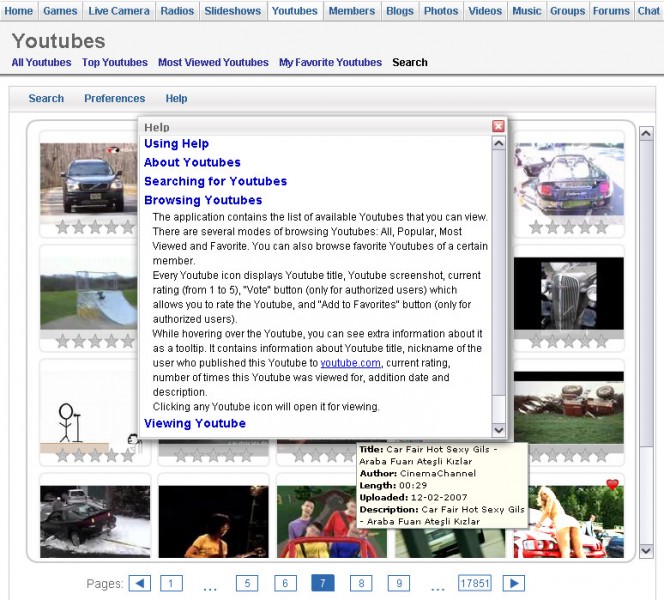The width and height of the screenshot is (664, 600).
Task: Go to page 8
Action: click(x=361, y=583)
